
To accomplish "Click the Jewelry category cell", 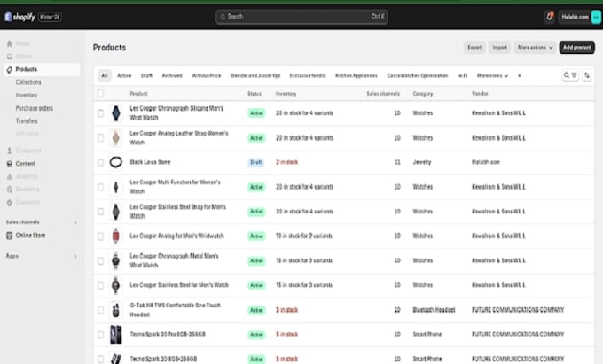I will click(422, 162).
